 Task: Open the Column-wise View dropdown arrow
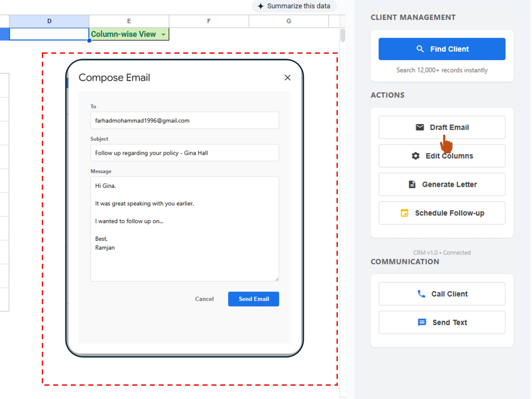(163, 34)
